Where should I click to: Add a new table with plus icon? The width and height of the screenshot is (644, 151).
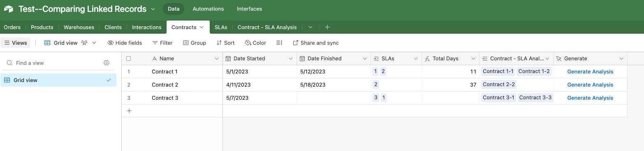[327, 27]
